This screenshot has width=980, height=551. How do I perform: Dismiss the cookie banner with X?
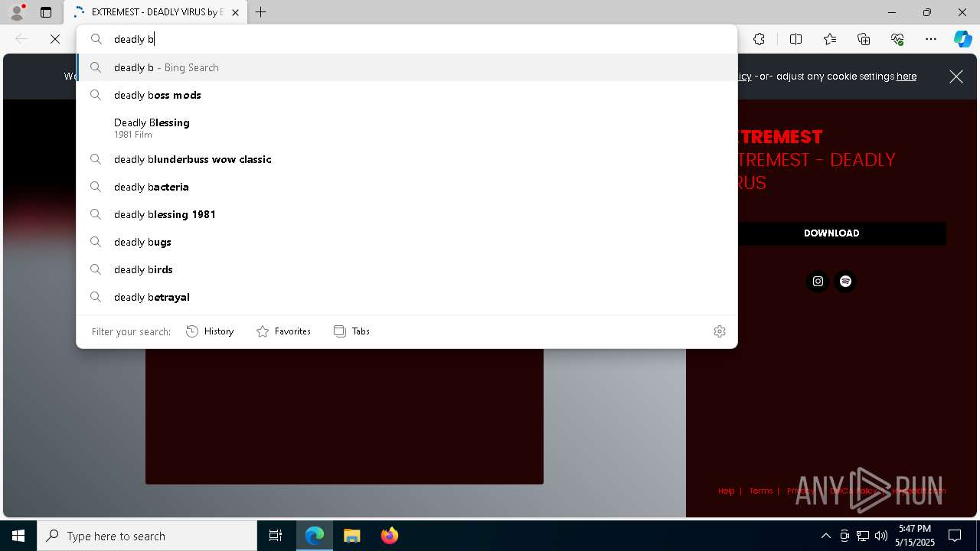(956, 77)
